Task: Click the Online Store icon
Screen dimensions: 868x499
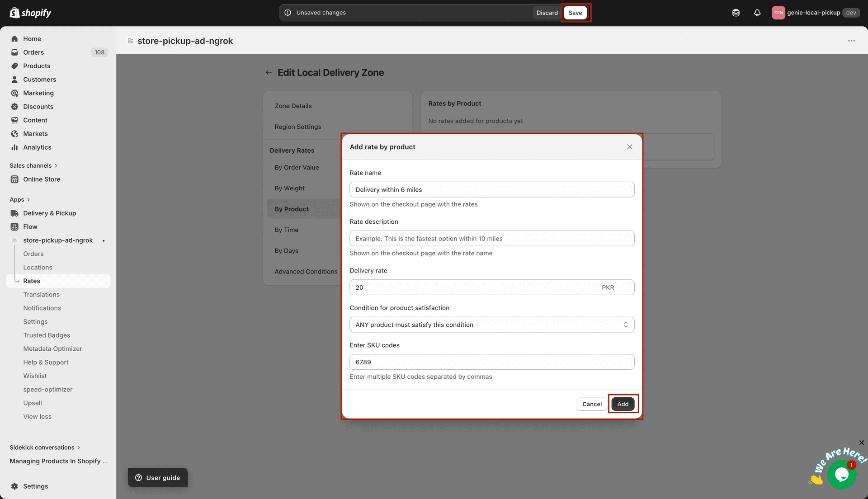Action: pos(14,179)
